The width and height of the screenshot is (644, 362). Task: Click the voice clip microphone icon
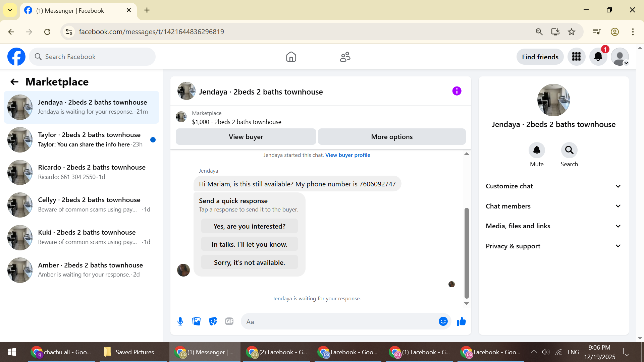(180, 321)
